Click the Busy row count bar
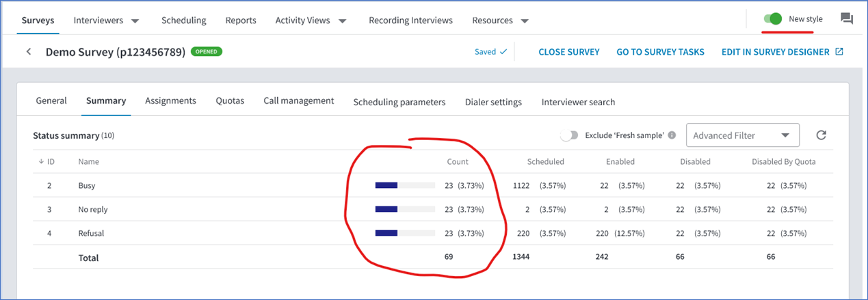The width and height of the screenshot is (868, 300). pyautogui.click(x=405, y=185)
